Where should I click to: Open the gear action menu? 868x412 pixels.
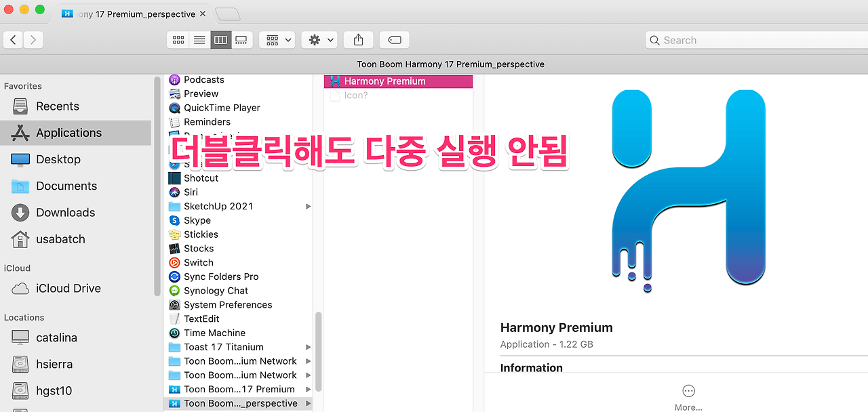click(319, 40)
